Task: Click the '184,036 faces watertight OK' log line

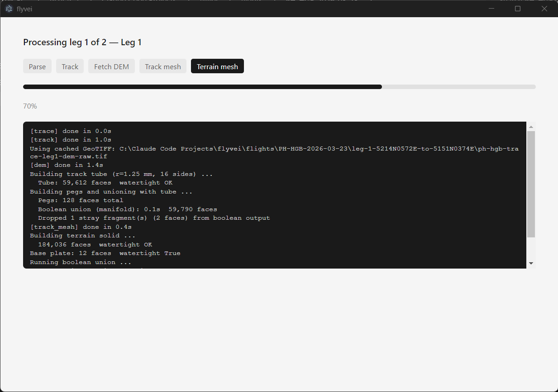Action: 95,245
